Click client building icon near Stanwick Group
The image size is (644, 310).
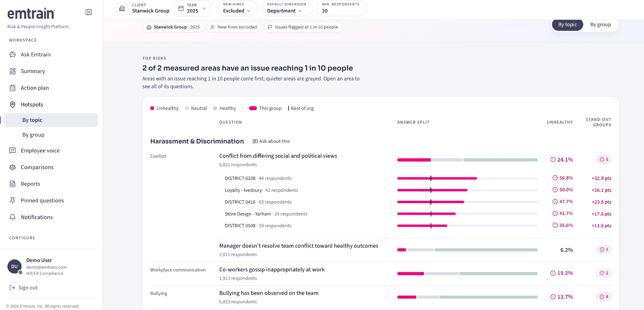point(122,8)
